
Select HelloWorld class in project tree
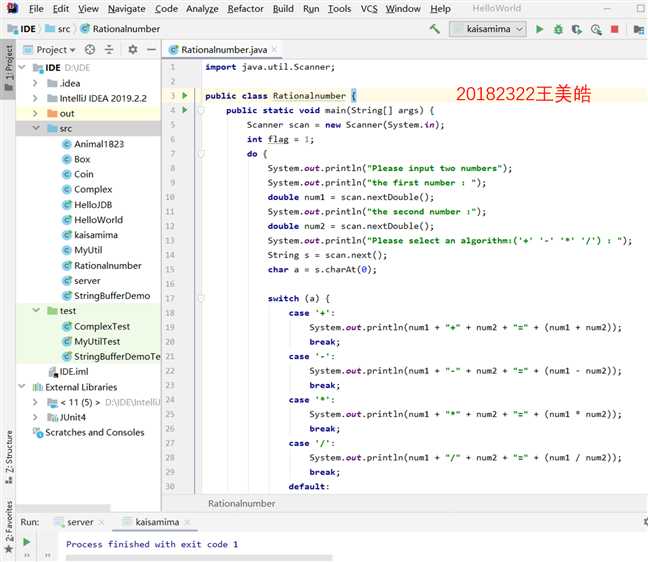pyautogui.click(x=92, y=220)
